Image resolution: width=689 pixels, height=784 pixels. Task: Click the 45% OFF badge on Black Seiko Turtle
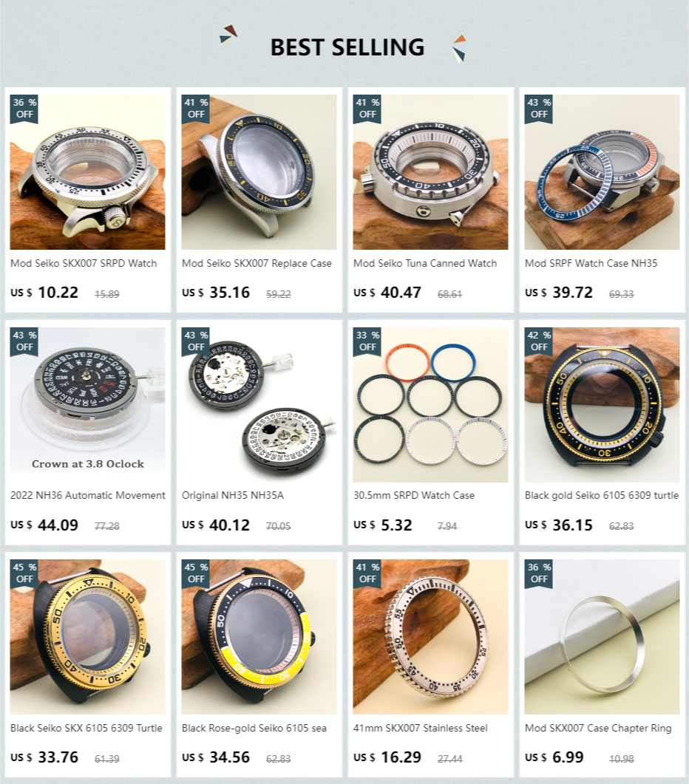click(24, 573)
